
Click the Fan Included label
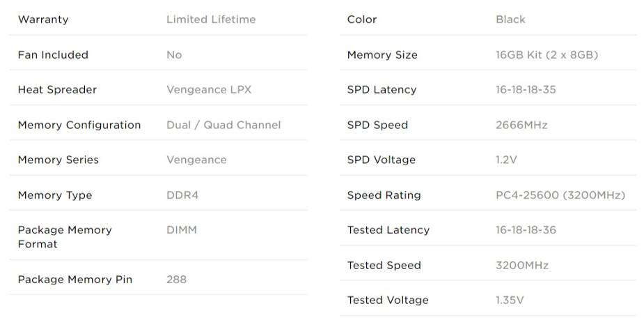point(53,54)
